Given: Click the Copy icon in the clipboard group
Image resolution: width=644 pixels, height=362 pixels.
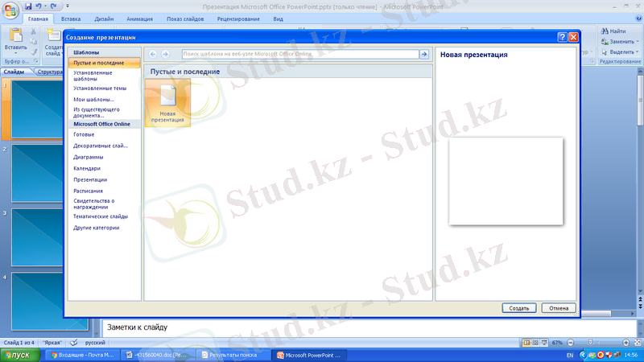Looking at the screenshot, I should pyautogui.click(x=34, y=42).
